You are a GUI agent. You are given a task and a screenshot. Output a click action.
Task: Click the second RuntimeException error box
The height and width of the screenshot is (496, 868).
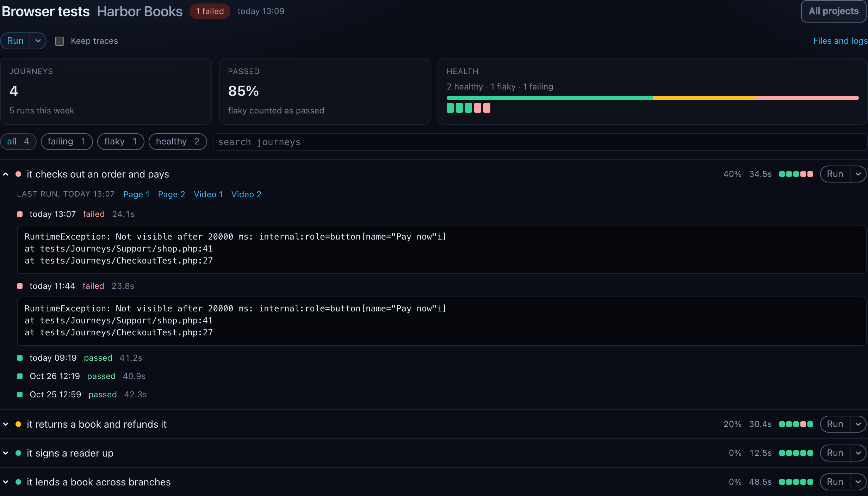coord(441,321)
